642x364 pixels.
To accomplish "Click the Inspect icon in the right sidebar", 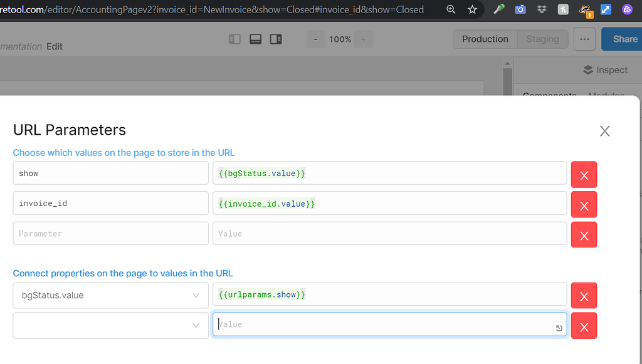I will tap(587, 70).
